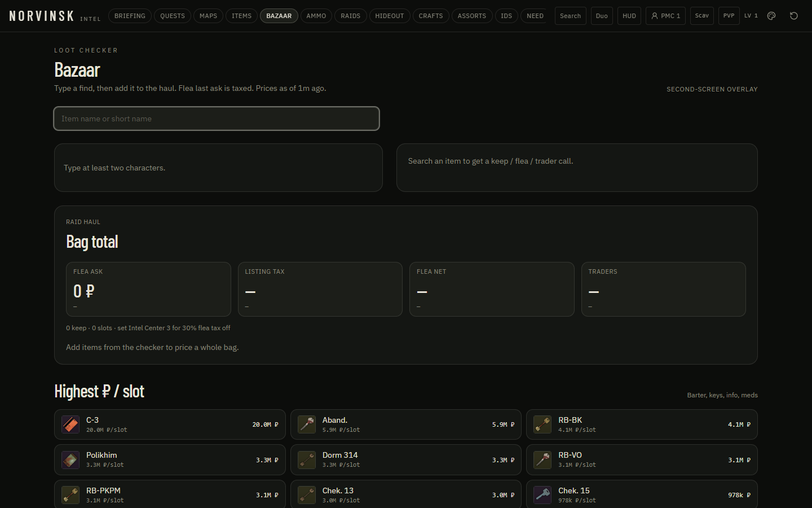This screenshot has width=812, height=508.
Task: Open the IDs tab
Action: 506,16
